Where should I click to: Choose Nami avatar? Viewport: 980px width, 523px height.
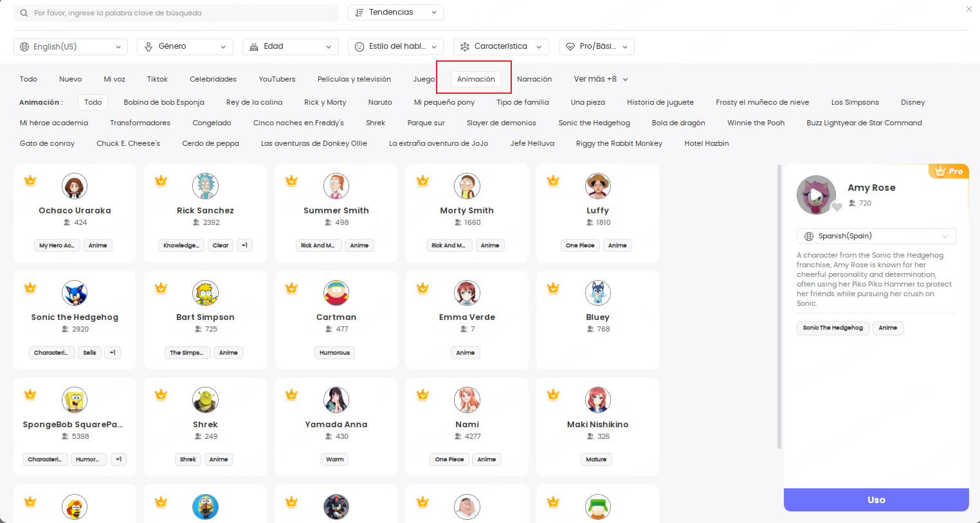467,400
